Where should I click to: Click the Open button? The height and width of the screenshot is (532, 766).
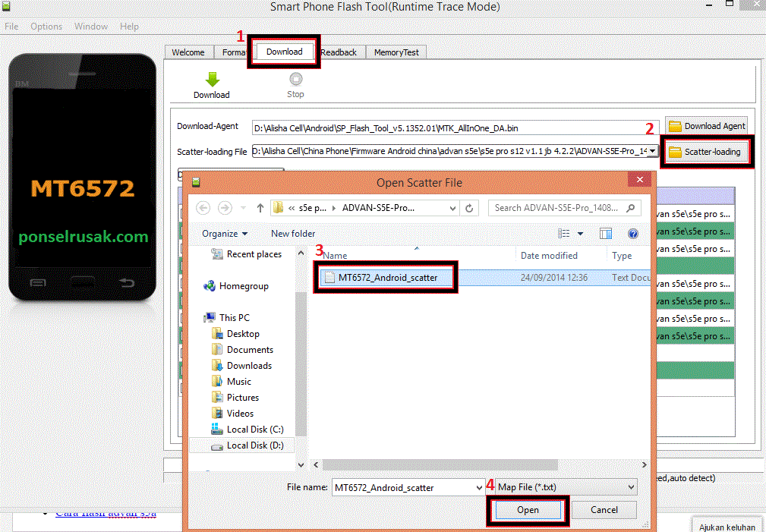click(527, 510)
